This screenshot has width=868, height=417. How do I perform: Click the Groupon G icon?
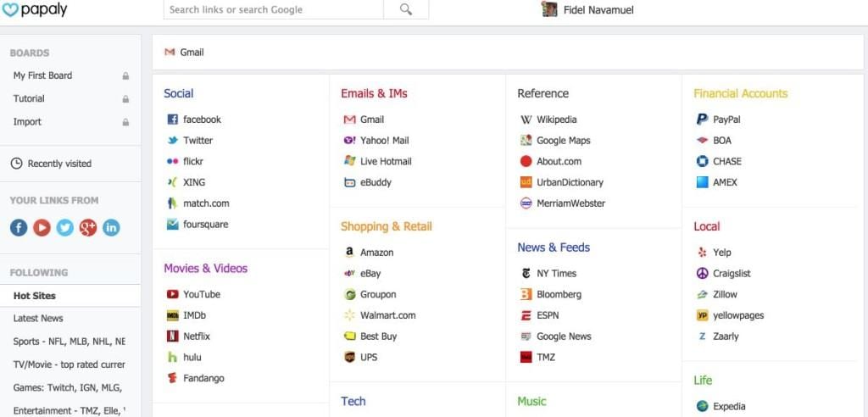pyautogui.click(x=349, y=295)
